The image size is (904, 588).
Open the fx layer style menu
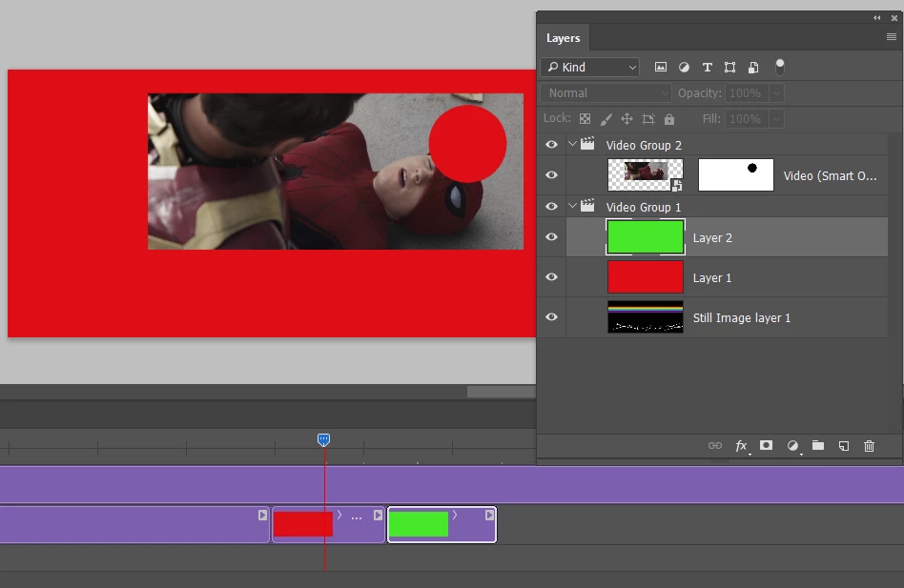pyautogui.click(x=742, y=445)
